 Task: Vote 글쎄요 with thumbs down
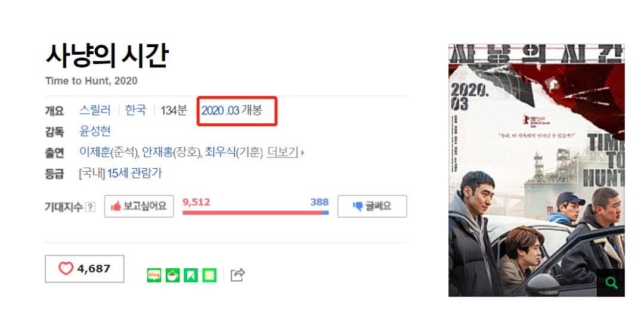point(372,206)
